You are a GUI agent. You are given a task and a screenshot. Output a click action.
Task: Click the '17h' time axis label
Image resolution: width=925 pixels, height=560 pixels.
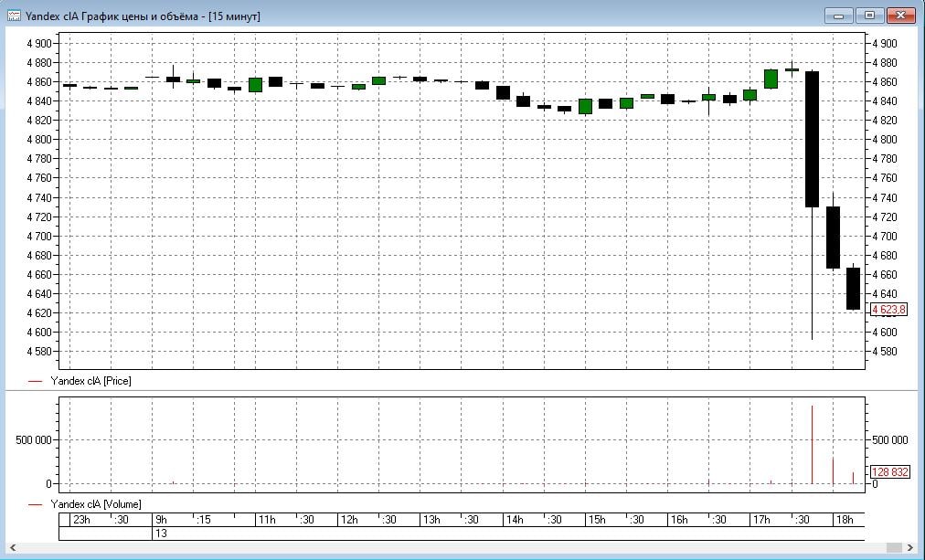(761, 519)
